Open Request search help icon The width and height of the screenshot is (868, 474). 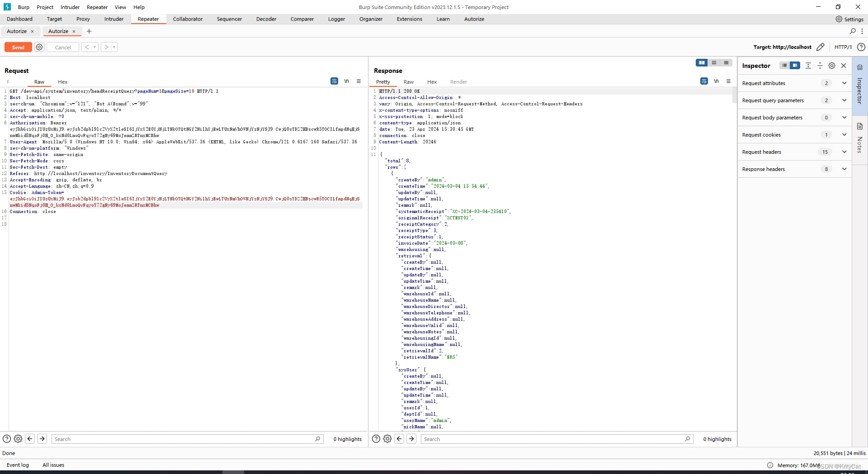[x=7, y=439]
